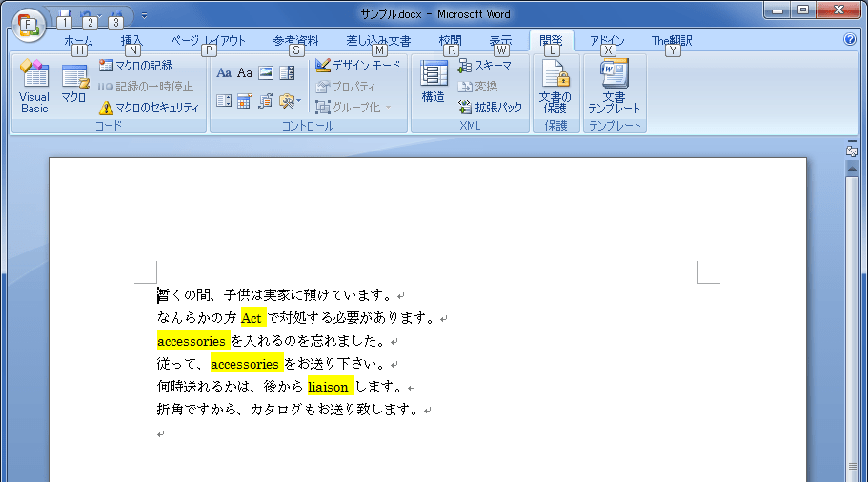Open マクロのセキュリティ settings
868x482 pixels.
(x=149, y=108)
